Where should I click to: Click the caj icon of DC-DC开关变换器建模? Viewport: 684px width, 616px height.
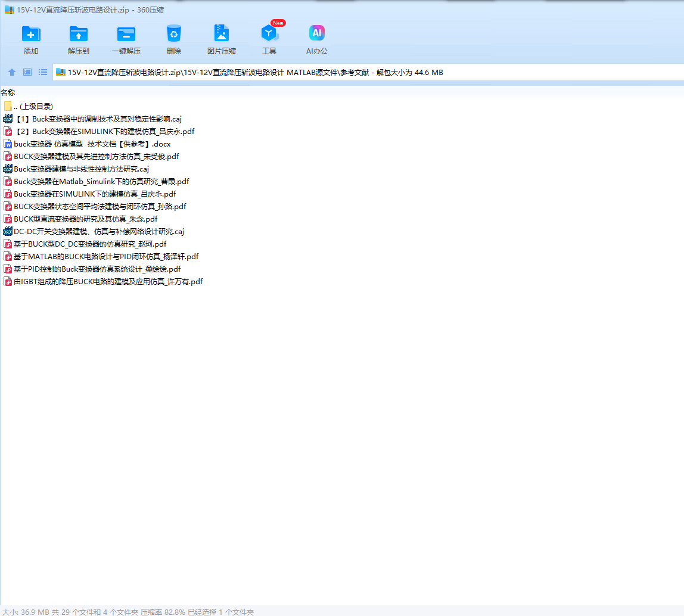pos(8,231)
